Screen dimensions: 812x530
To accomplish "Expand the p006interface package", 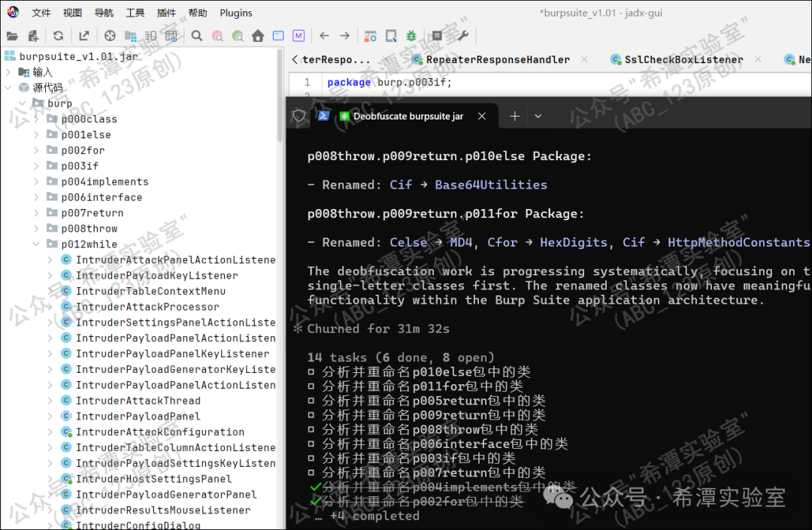I will [x=36, y=197].
